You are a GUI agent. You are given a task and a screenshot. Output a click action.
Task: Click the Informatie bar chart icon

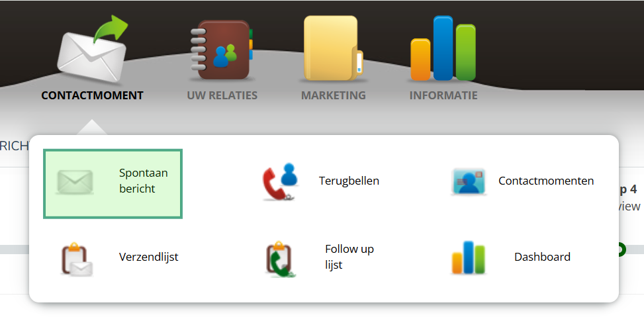[x=443, y=48]
